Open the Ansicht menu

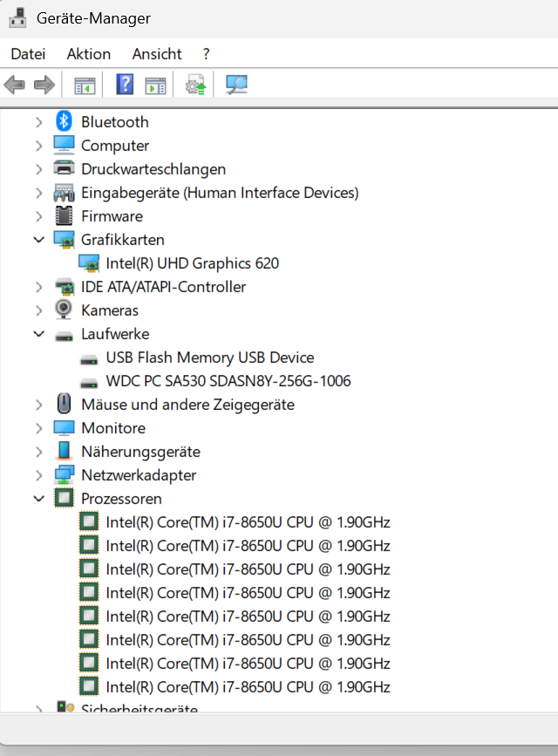point(157,54)
